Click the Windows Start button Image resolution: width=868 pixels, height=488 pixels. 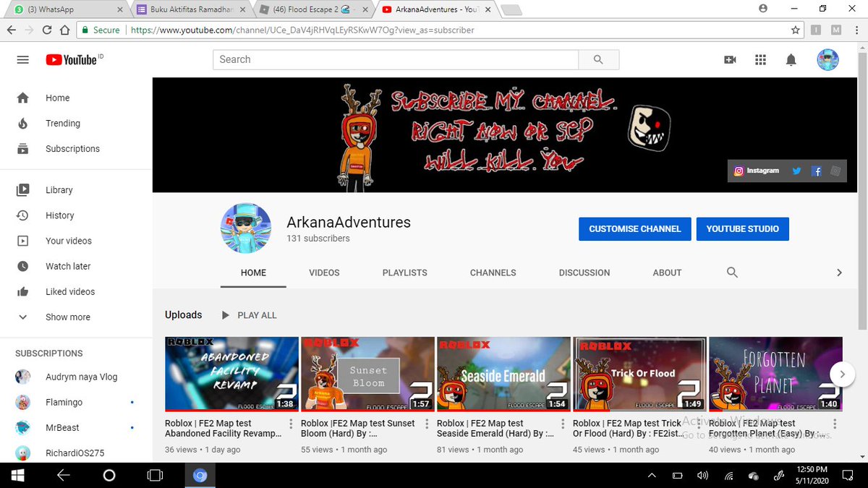[x=17, y=475]
